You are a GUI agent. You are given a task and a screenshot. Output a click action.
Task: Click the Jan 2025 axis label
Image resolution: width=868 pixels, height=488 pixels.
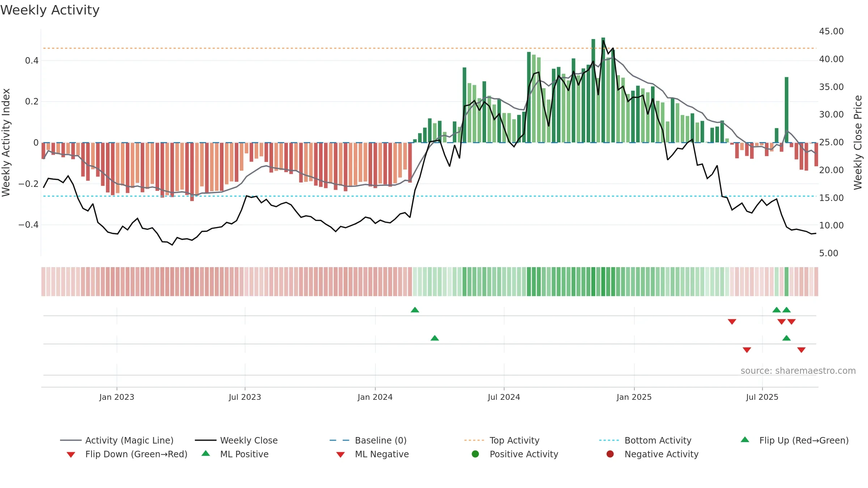[634, 397]
